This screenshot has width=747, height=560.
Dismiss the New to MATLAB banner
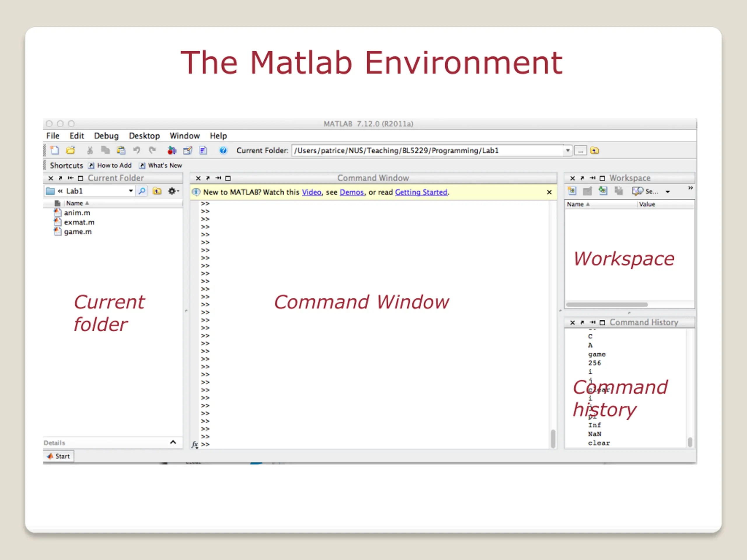[549, 192]
